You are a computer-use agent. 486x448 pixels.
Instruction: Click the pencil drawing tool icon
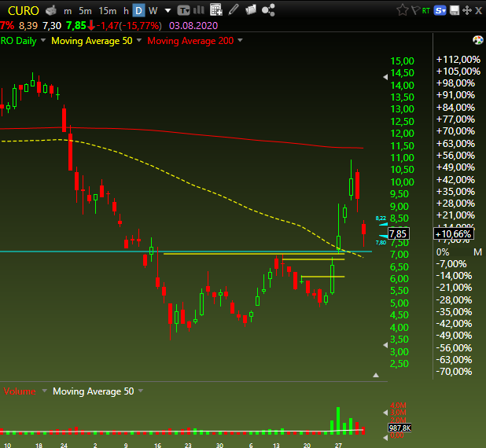233,10
